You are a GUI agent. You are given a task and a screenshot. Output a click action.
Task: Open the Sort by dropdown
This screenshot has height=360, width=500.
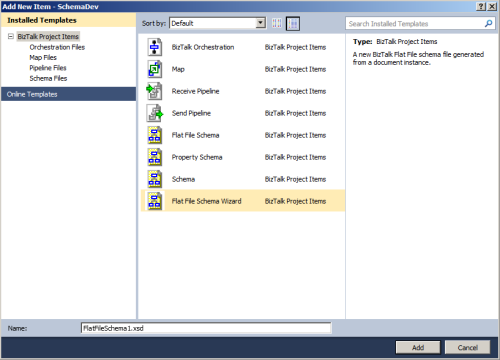(261, 23)
